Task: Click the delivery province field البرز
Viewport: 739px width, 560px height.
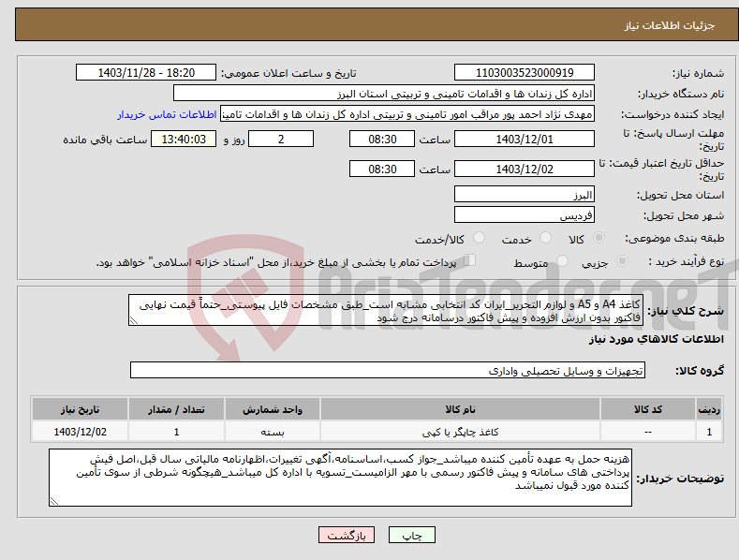Action: [x=525, y=194]
